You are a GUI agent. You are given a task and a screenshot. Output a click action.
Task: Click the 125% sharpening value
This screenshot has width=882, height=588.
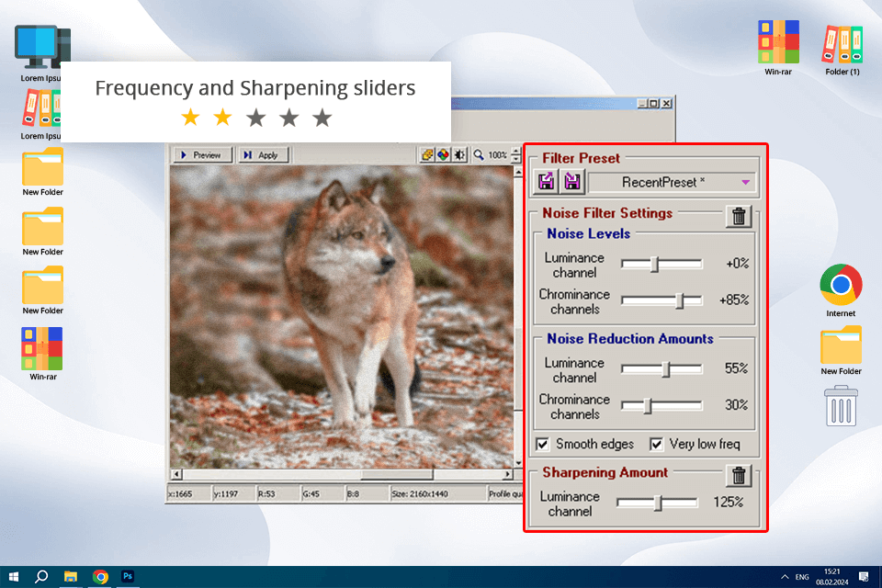click(729, 502)
